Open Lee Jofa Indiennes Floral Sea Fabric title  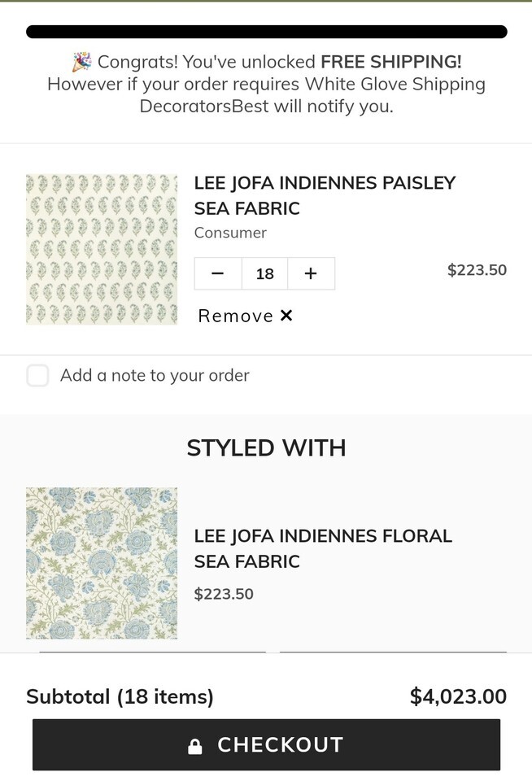click(322, 548)
